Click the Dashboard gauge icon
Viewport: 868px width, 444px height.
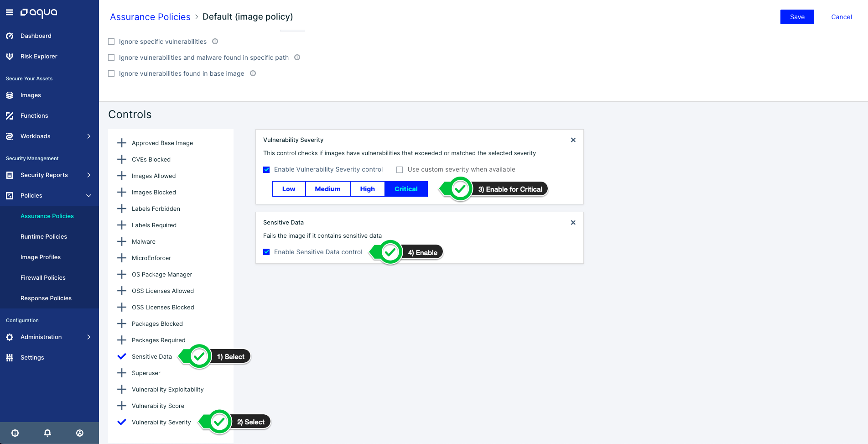click(10, 36)
